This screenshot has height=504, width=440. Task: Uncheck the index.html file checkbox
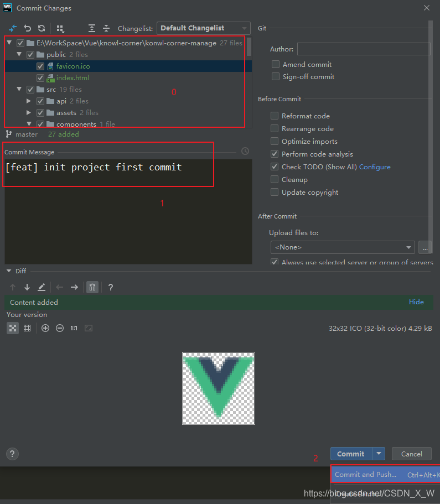(x=40, y=78)
